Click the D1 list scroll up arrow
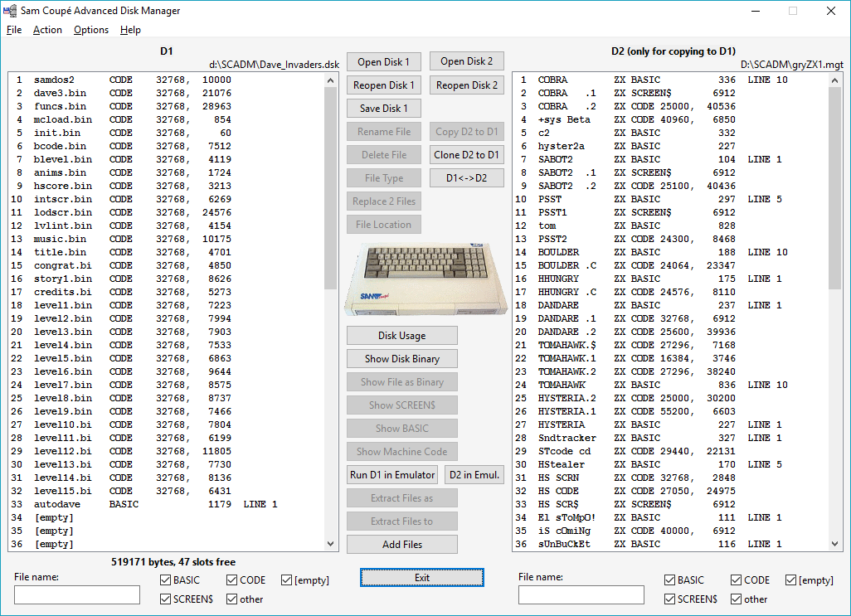This screenshot has height=616, width=851. tap(330, 80)
